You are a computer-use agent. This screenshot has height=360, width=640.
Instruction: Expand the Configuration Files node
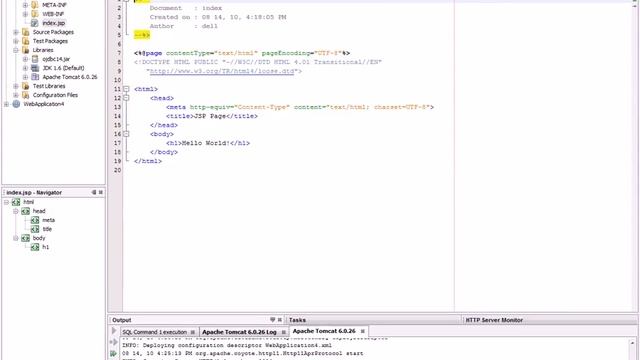click(x=16, y=95)
